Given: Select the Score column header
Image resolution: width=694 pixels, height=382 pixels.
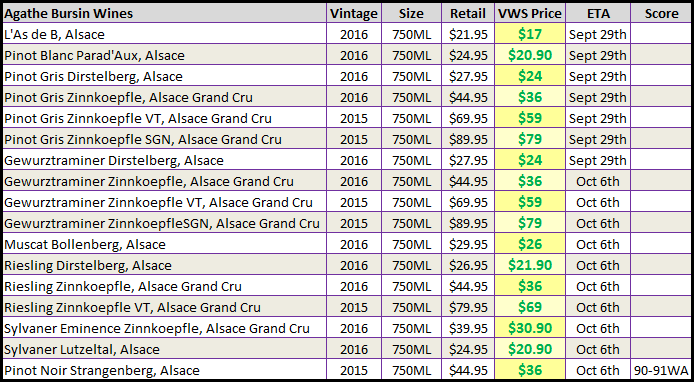Looking at the screenshot, I should pyautogui.click(x=661, y=13).
